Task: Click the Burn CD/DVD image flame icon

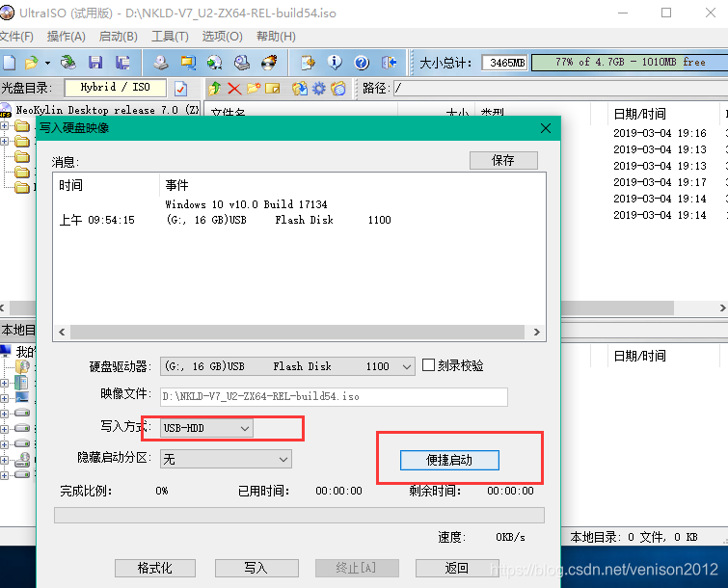Action: pos(269,63)
